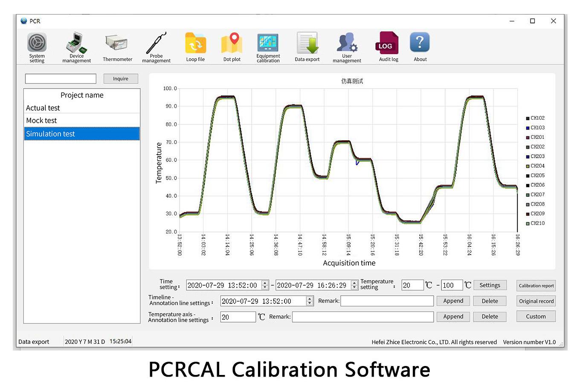
Task: Open System setting
Action: [37, 48]
